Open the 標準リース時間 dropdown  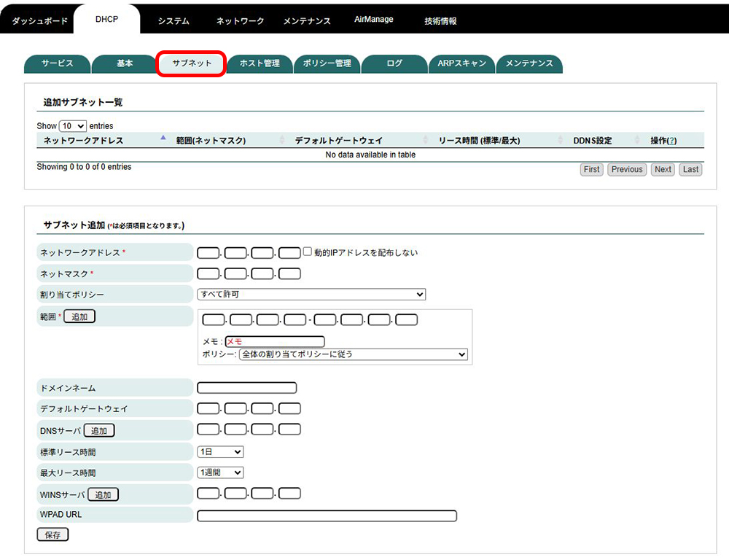(x=220, y=452)
